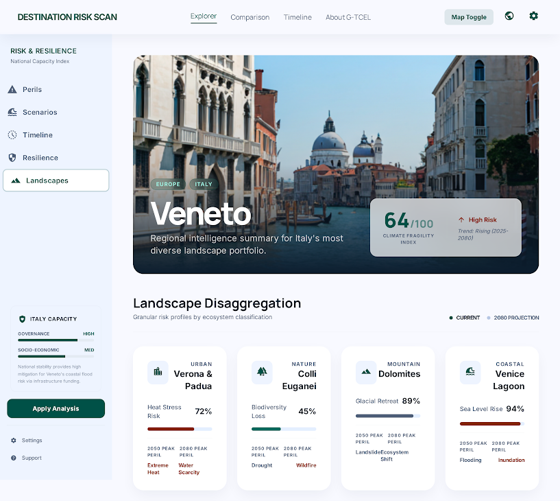
Task: Open the sidebar Settings link
Action: [x=32, y=440]
